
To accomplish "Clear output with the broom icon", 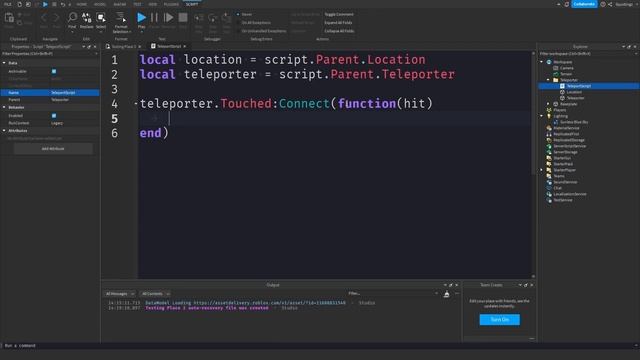I will click(447, 294).
